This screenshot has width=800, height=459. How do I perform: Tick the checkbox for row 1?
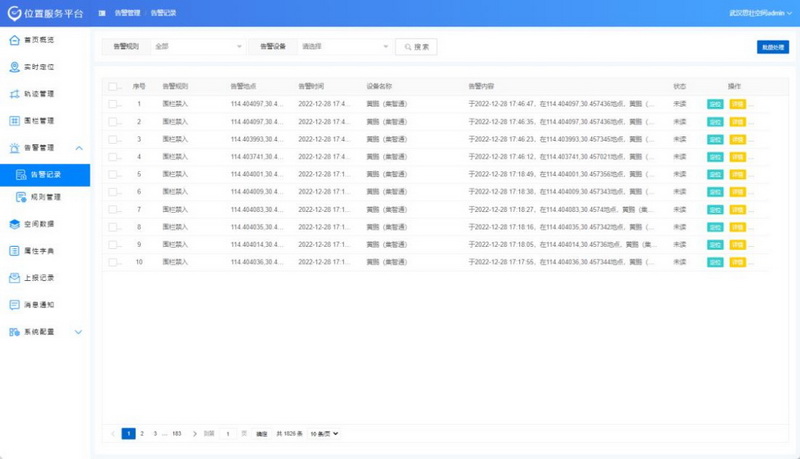pyautogui.click(x=113, y=104)
